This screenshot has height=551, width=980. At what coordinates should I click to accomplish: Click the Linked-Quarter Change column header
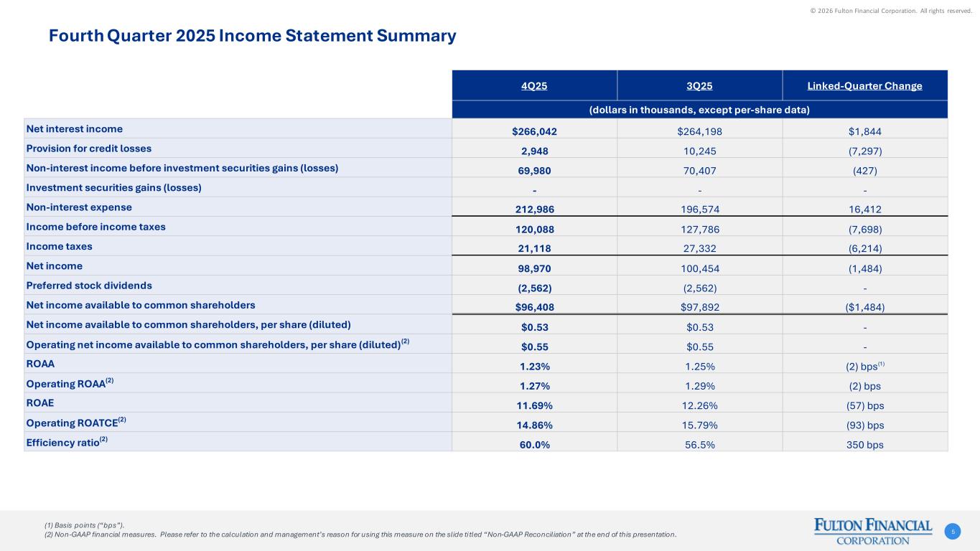pos(864,86)
